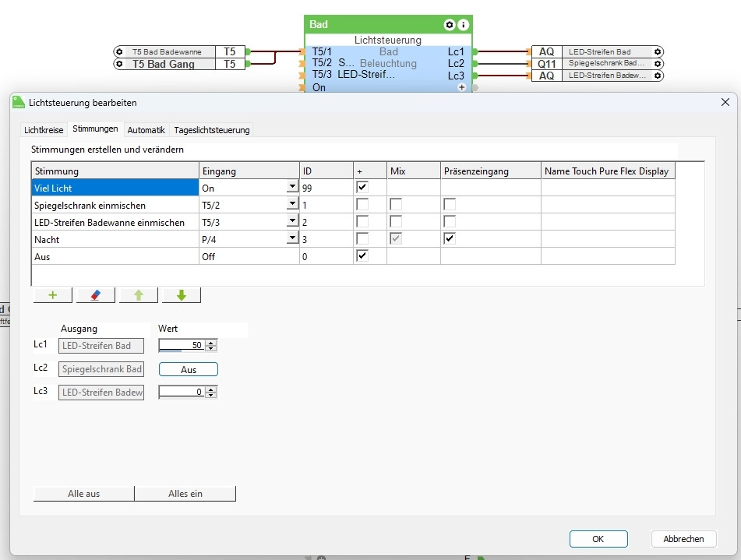
Task: Toggle the Lc2 Spiegelschrank Aus button
Action: 189,370
